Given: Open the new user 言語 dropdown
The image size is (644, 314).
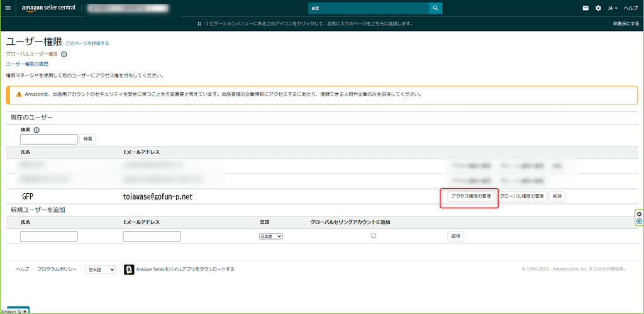Looking at the screenshot, I should [x=271, y=236].
